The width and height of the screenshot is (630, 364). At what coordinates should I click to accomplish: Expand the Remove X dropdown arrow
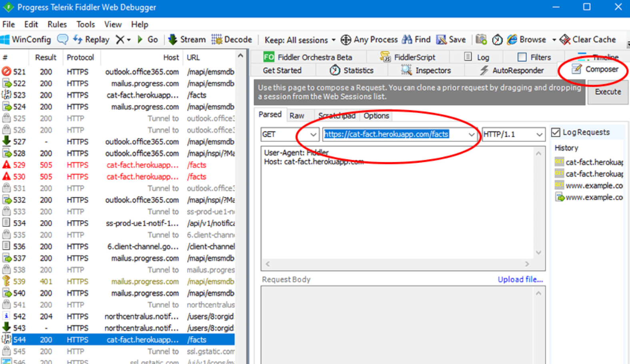pos(129,40)
